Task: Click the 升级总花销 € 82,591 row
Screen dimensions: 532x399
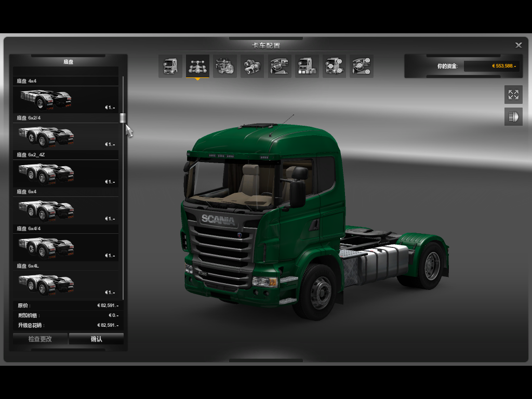Action: click(x=68, y=325)
